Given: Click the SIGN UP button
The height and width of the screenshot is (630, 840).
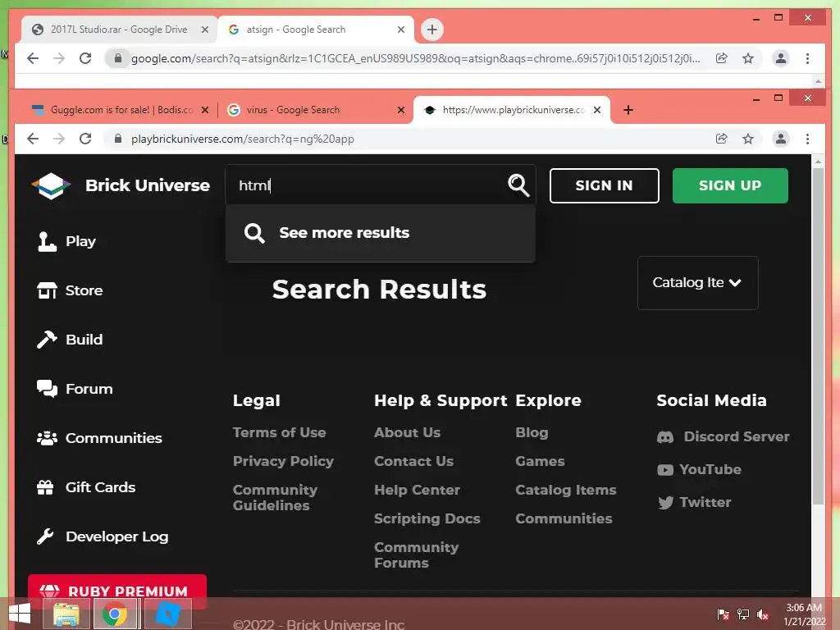Looking at the screenshot, I should click(729, 186).
